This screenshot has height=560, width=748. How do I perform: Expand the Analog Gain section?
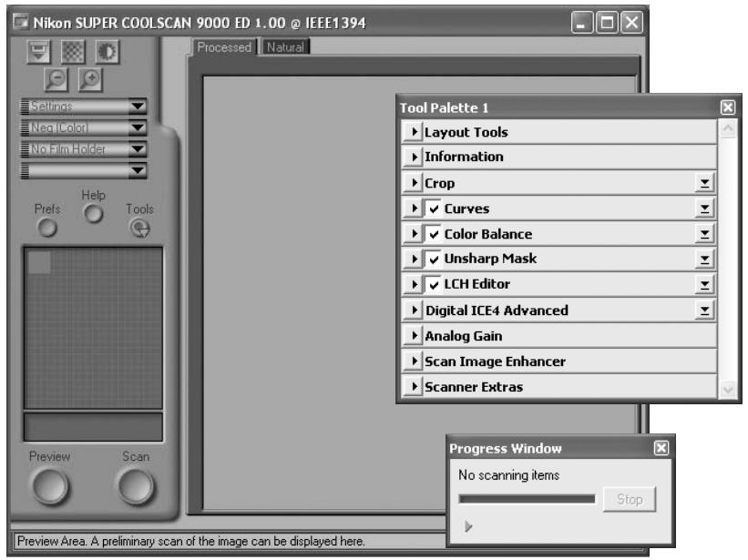coord(414,335)
